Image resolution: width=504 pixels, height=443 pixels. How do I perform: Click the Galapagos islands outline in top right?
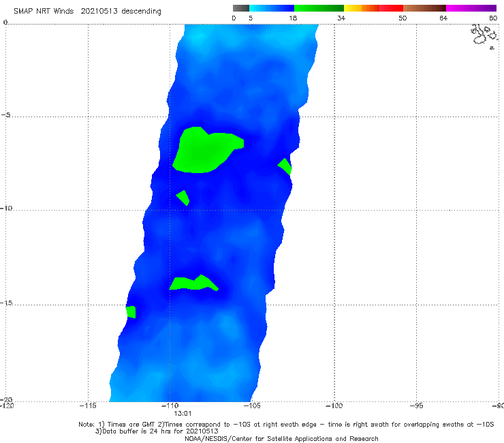484,36
